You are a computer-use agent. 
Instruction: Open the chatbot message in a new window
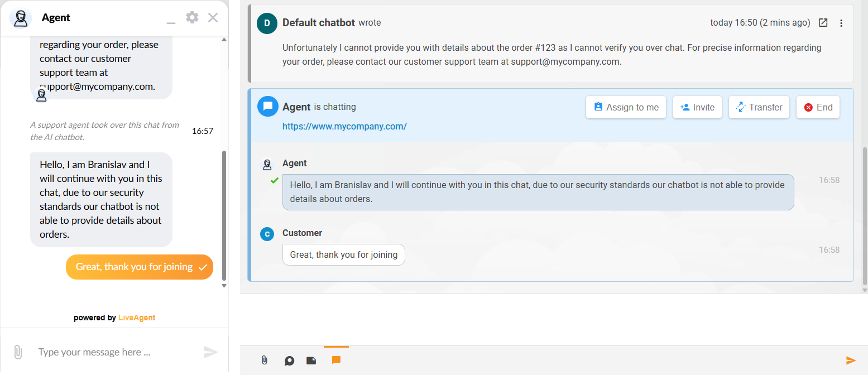point(823,23)
